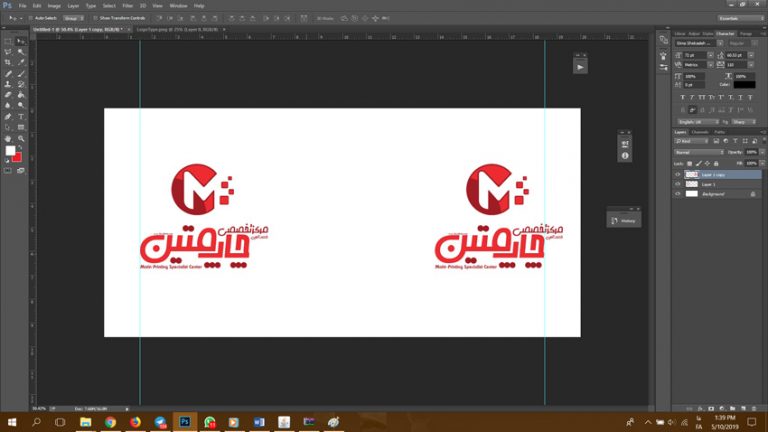
Task: Open the English language dropdown
Action: [x=698, y=122]
